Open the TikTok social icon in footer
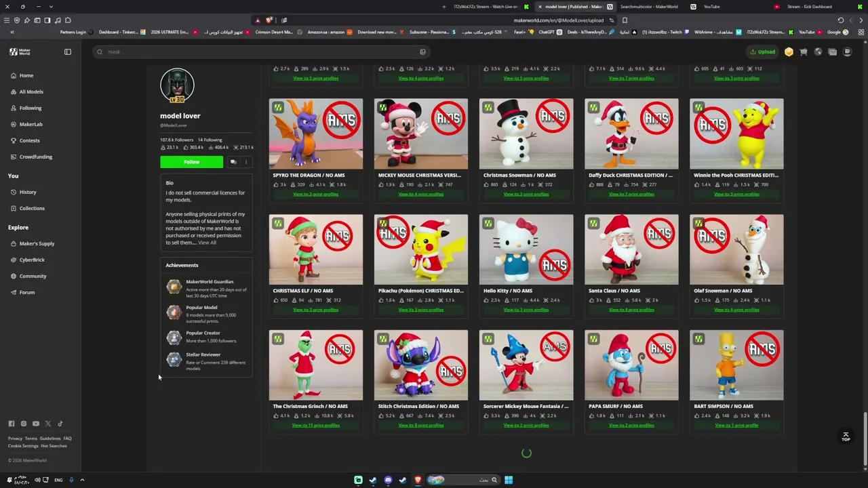 (x=60, y=424)
